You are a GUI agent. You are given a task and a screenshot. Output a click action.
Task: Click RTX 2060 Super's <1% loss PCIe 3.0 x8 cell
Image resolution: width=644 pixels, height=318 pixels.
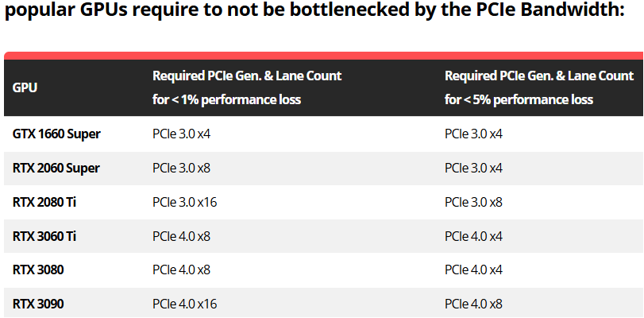click(x=181, y=168)
